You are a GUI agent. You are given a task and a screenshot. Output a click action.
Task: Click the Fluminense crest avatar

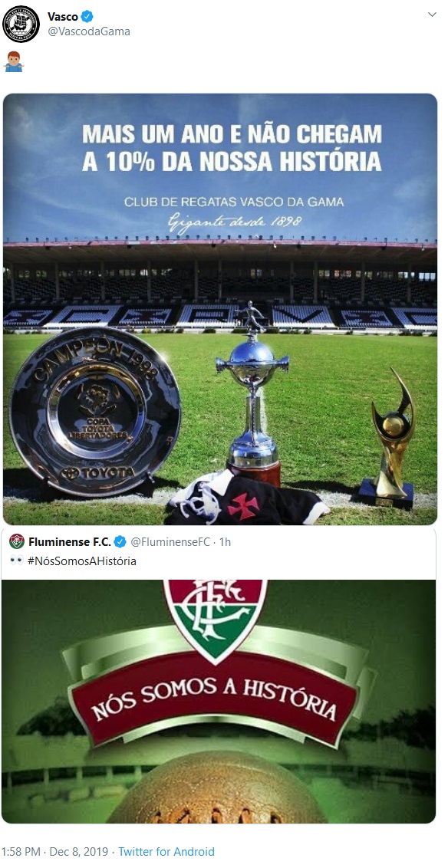coord(17,541)
